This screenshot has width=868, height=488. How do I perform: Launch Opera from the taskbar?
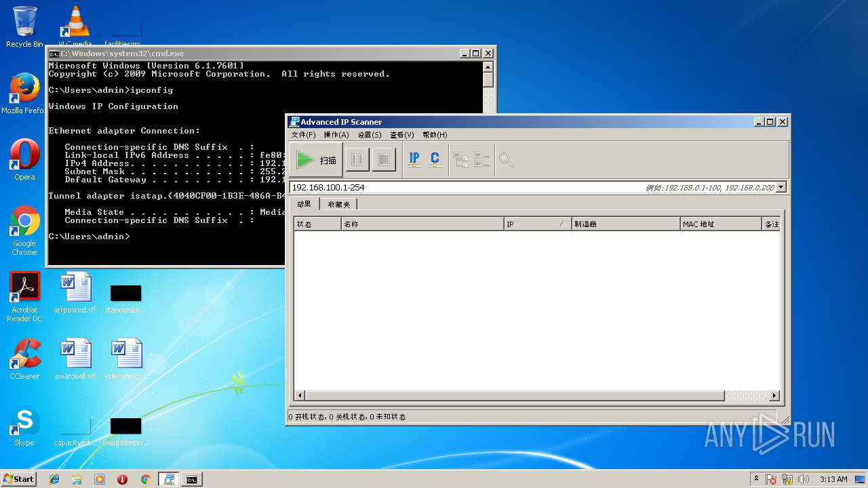pyautogui.click(x=122, y=479)
